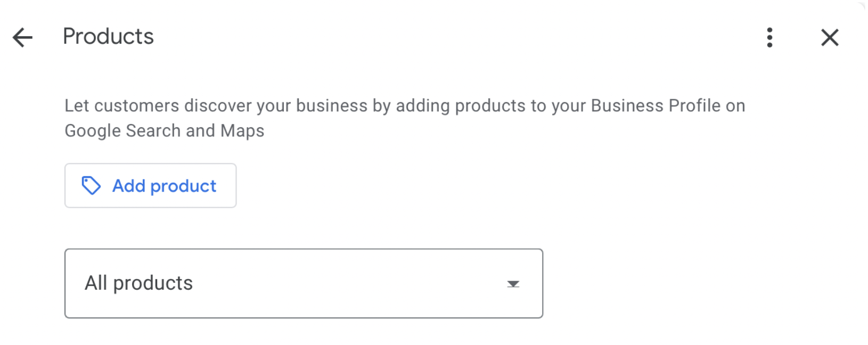Go back from the Products page
Viewport: 868px width, 345px height.
coord(22,38)
